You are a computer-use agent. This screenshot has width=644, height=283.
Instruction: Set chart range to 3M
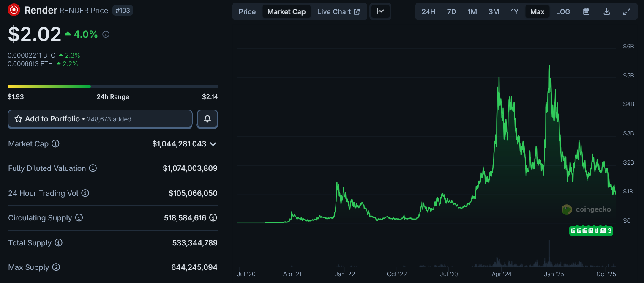(494, 11)
